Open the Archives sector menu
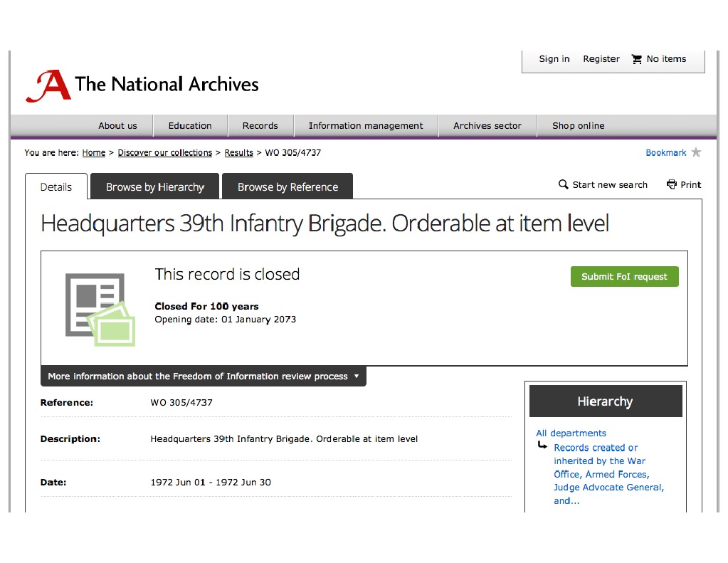 click(487, 126)
